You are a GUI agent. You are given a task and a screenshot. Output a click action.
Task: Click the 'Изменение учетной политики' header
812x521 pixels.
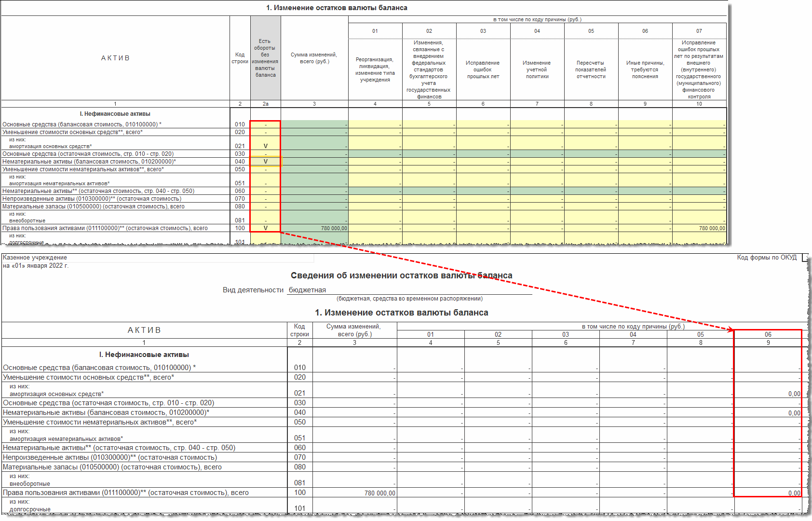coord(537,69)
